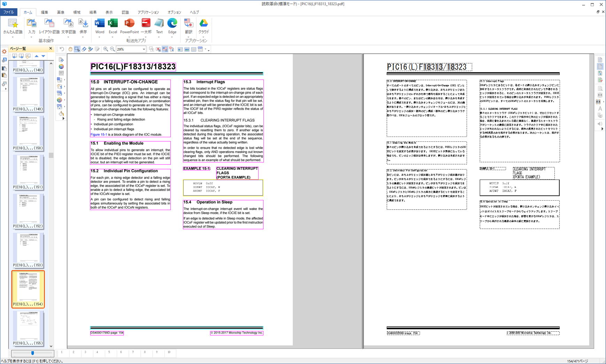
Task: Click the proofread check-mark document icon
Action: pos(600,80)
